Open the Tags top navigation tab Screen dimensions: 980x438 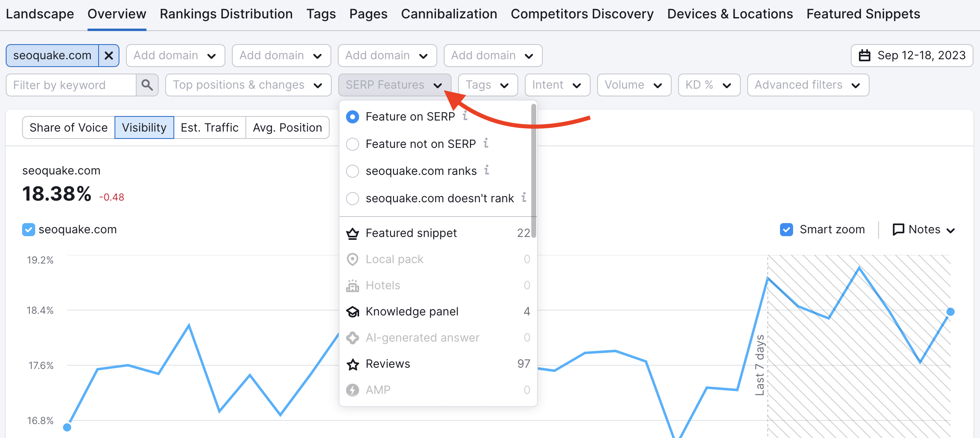pyautogui.click(x=321, y=14)
